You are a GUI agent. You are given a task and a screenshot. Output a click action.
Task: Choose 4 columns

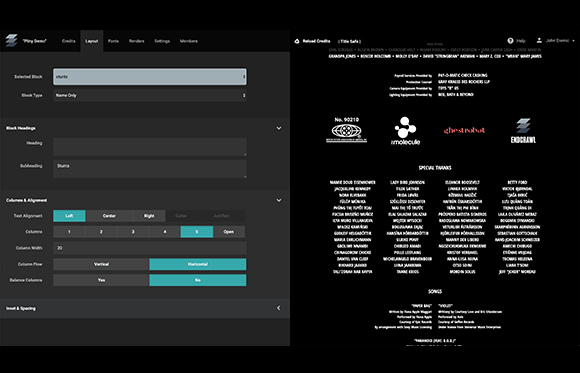[x=165, y=232]
